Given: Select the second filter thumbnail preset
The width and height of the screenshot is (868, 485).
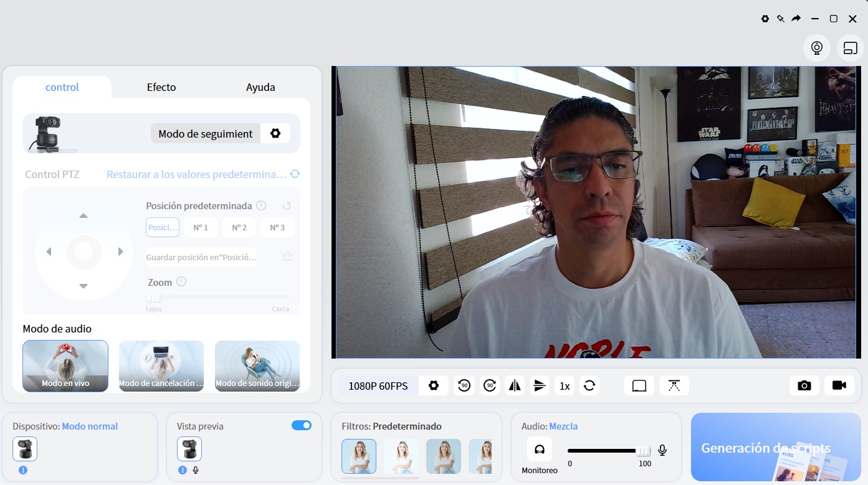Looking at the screenshot, I should pyautogui.click(x=401, y=456).
